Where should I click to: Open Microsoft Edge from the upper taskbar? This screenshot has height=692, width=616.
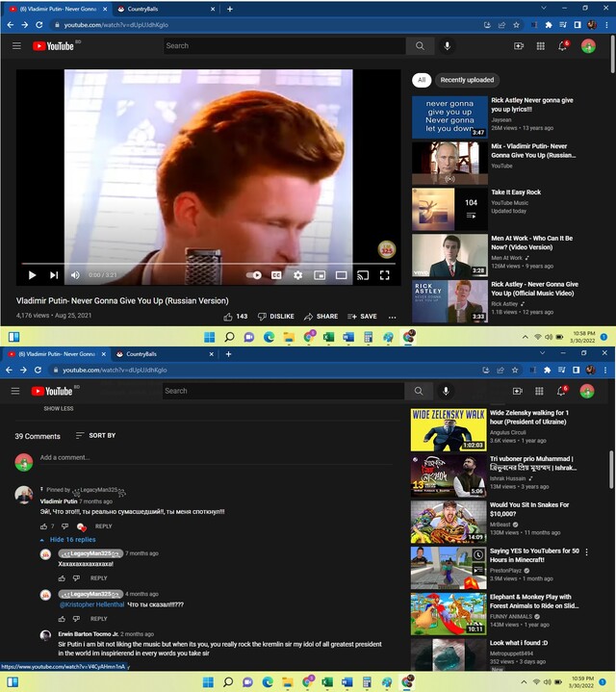point(269,338)
